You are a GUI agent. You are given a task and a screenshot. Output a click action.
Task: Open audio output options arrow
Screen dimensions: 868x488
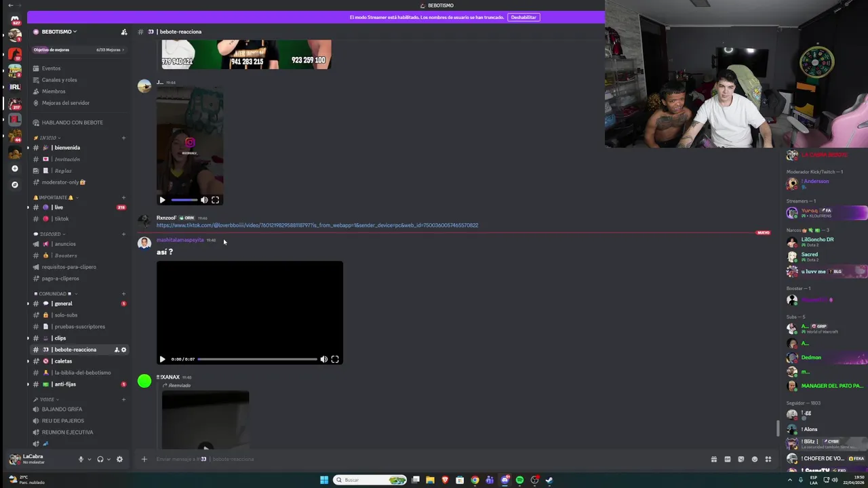click(108, 460)
